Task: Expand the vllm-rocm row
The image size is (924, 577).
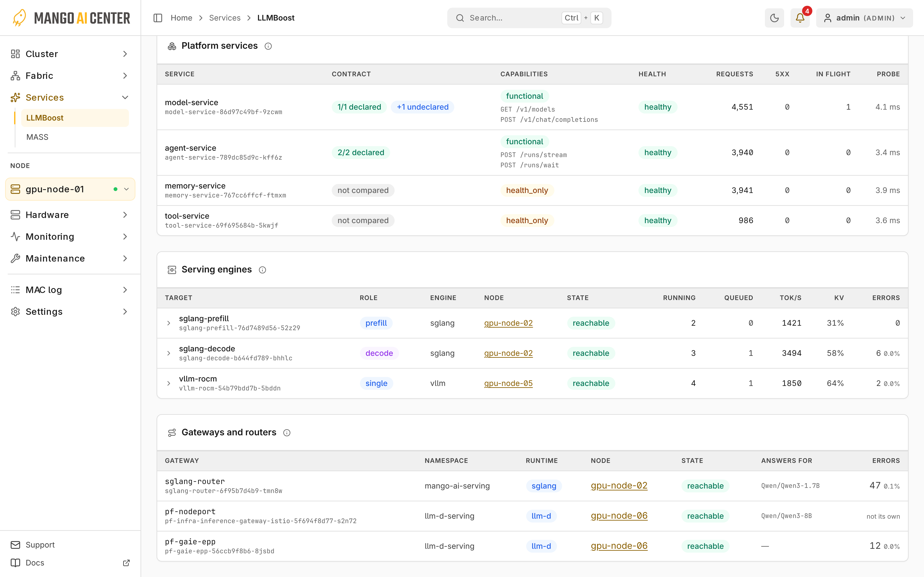Action: pyautogui.click(x=169, y=384)
